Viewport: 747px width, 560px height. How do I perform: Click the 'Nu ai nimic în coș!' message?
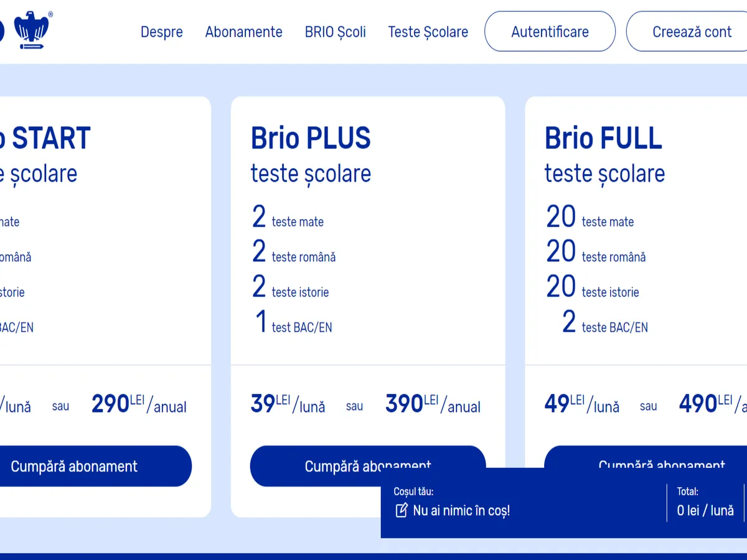click(461, 511)
